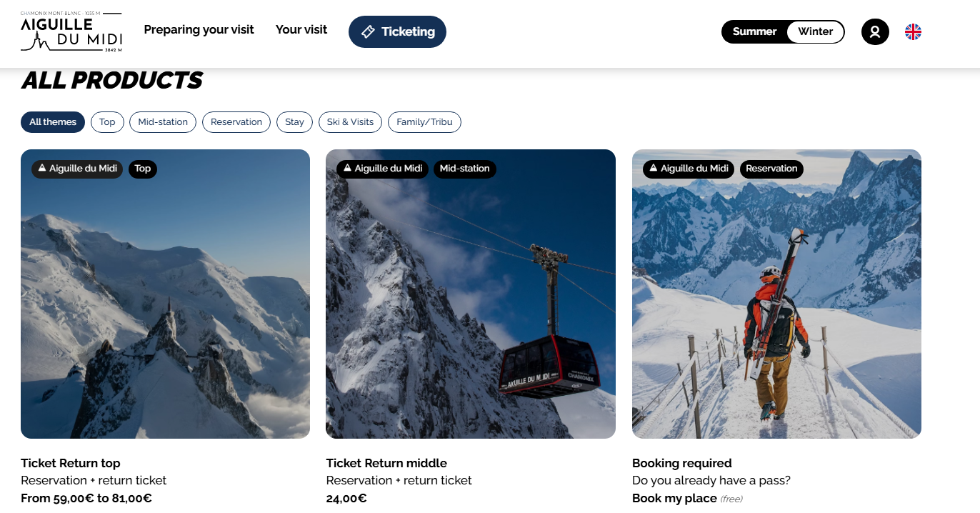Screen dimensions: 980x513
Task: Choose the Stay filter chip
Action: point(294,122)
